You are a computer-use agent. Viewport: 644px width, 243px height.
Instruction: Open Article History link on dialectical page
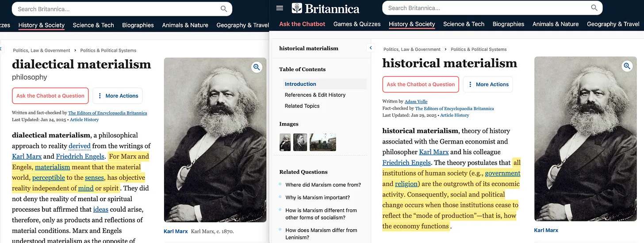coord(84,120)
